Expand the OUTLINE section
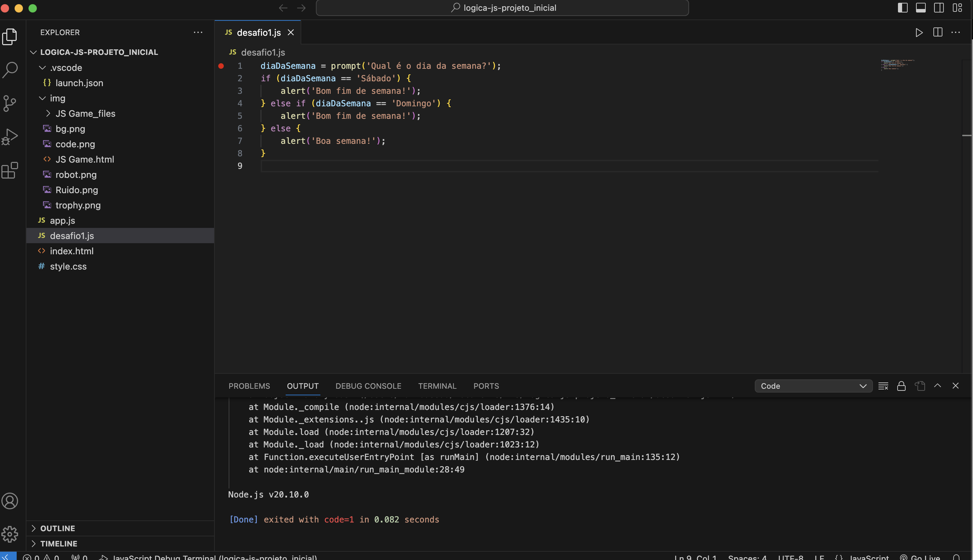 coord(121,528)
